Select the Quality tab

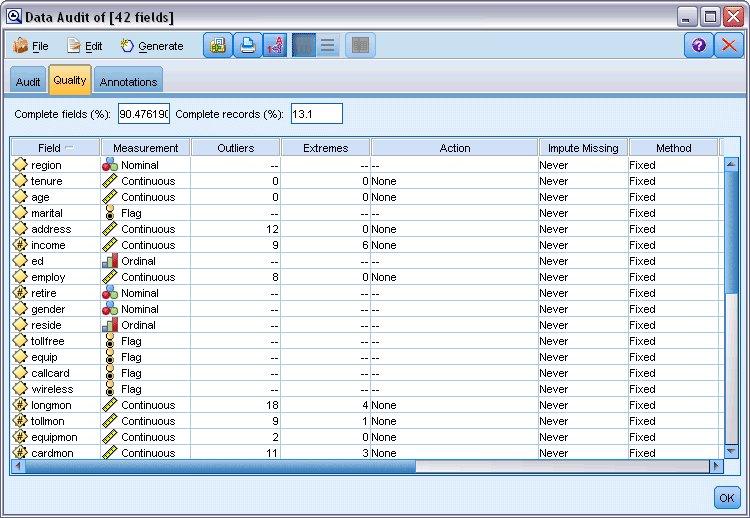click(x=70, y=80)
